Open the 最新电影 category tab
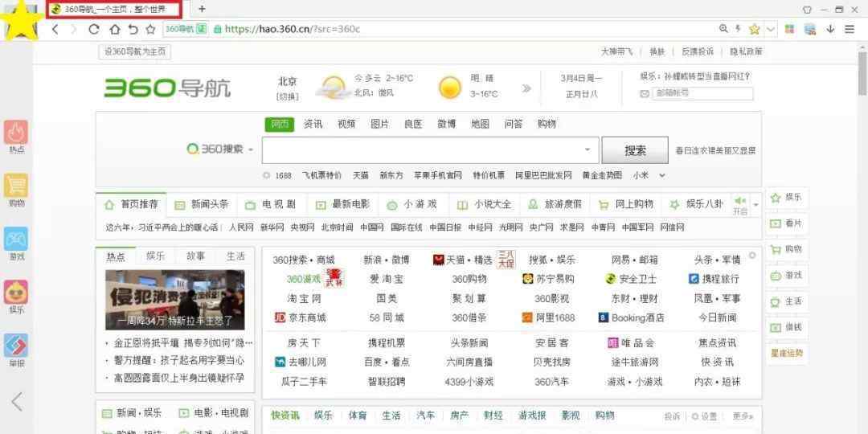Image resolution: width=868 pixels, height=434 pixels. click(343, 204)
